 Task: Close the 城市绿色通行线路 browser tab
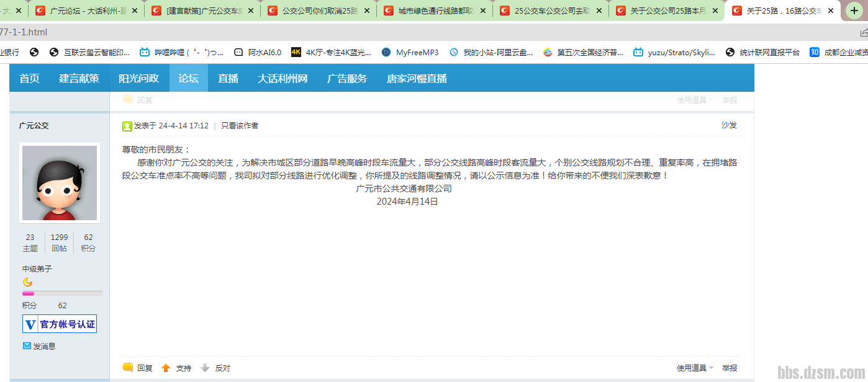tap(483, 11)
